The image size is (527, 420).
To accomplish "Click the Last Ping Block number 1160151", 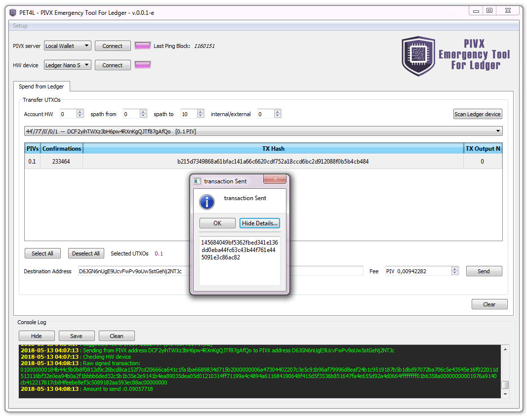I will pos(204,46).
